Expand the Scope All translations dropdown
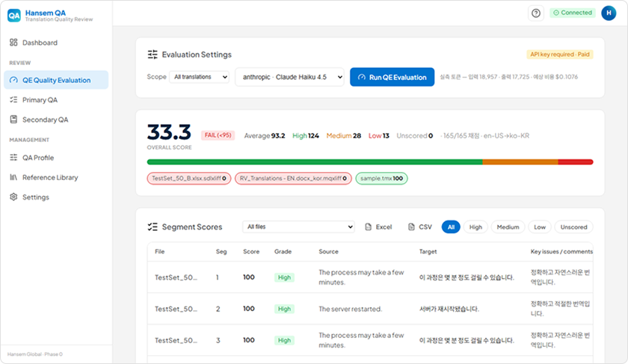The image size is (628, 364). (200, 77)
